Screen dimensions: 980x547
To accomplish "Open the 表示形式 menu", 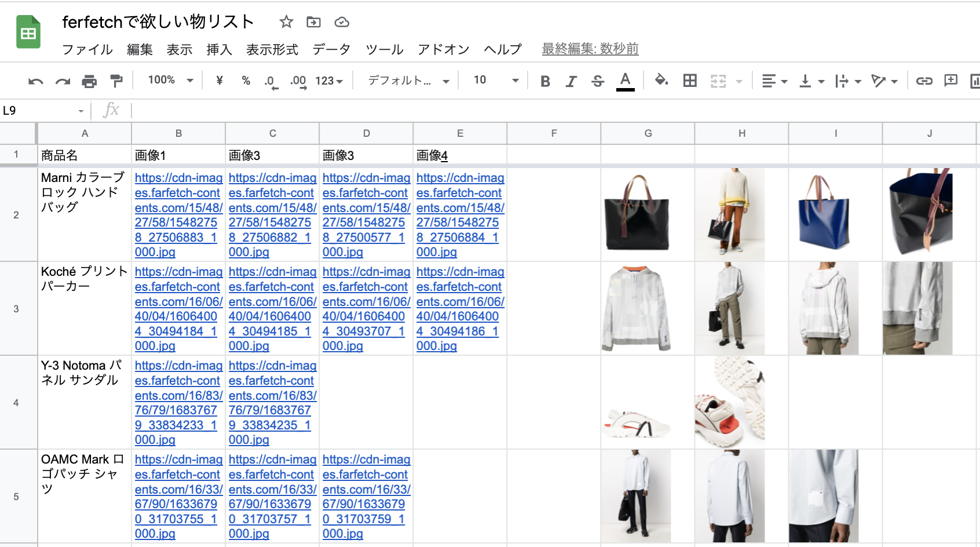I will [x=272, y=49].
